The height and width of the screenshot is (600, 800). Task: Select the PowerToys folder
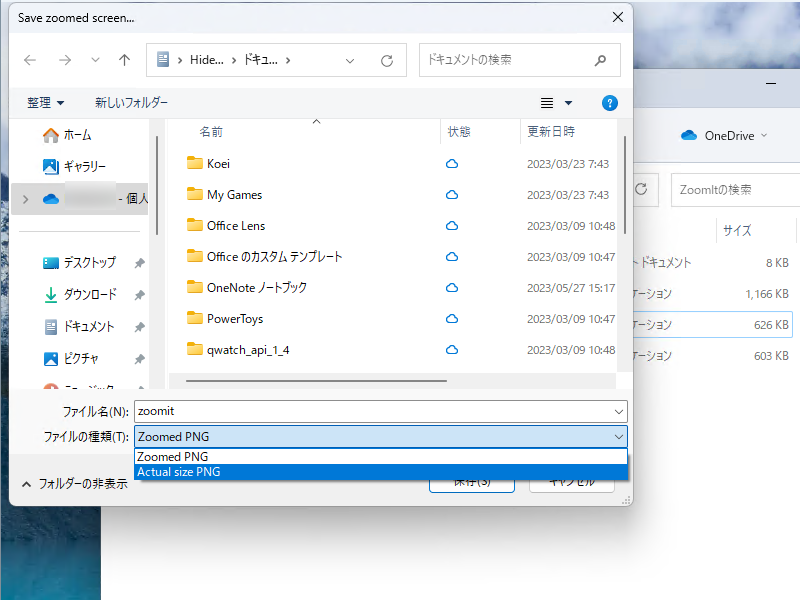235,319
